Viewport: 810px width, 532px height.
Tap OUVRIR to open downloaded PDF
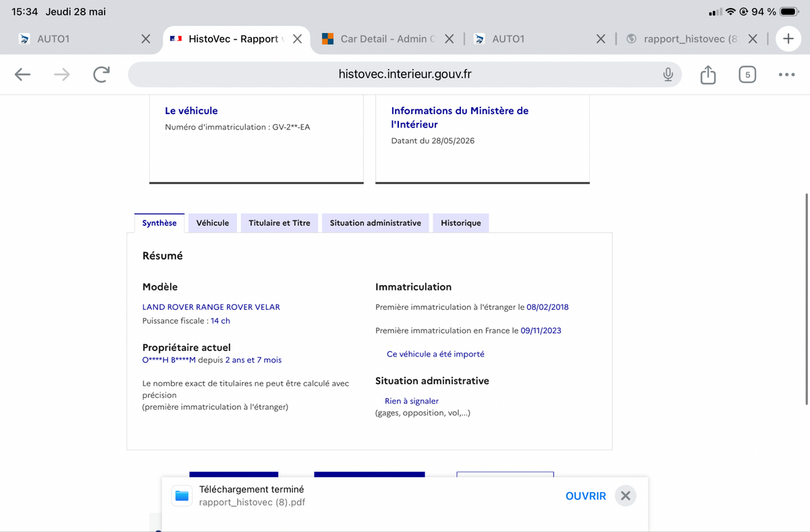pyautogui.click(x=586, y=496)
